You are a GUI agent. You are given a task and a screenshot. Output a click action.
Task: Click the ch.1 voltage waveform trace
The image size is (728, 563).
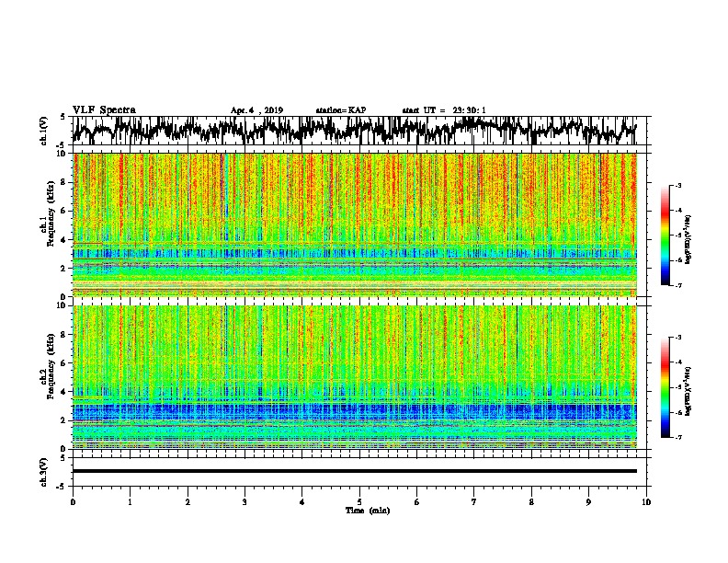pyautogui.click(x=354, y=131)
